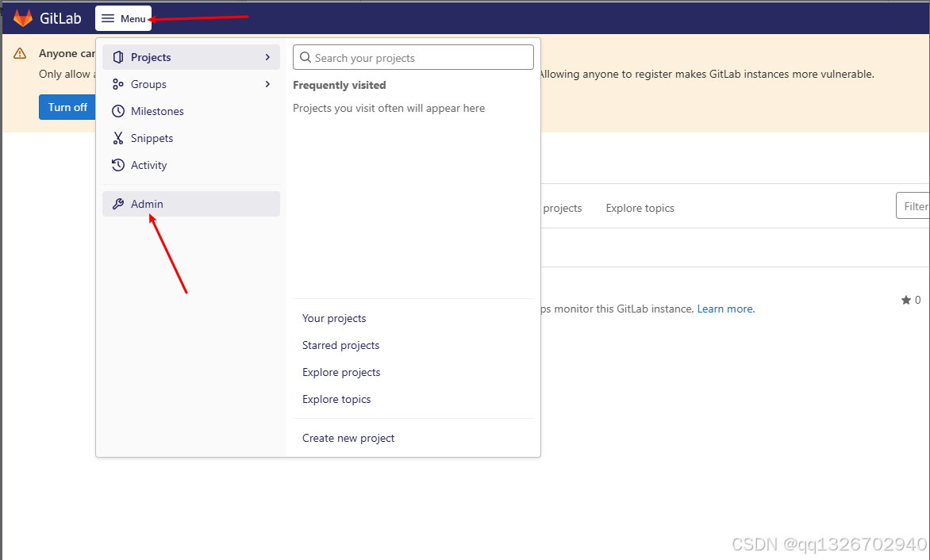Click the magnifier icon in project search
930x560 pixels.
coord(306,57)
